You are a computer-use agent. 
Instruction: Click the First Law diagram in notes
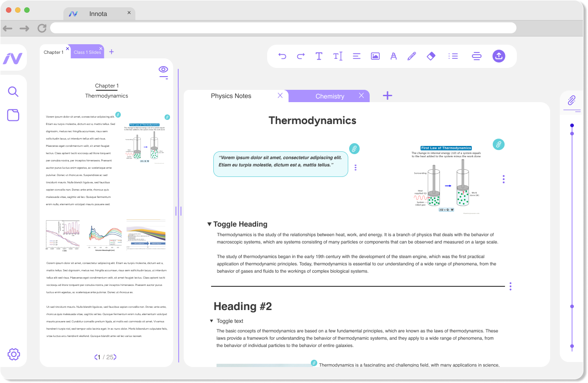[x=446, y=180]
